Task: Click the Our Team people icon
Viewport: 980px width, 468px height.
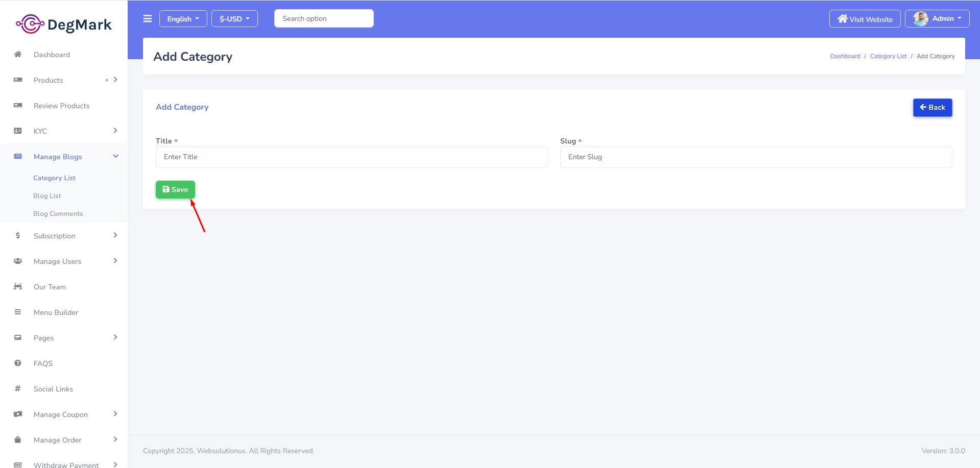Action: [18, 287]
